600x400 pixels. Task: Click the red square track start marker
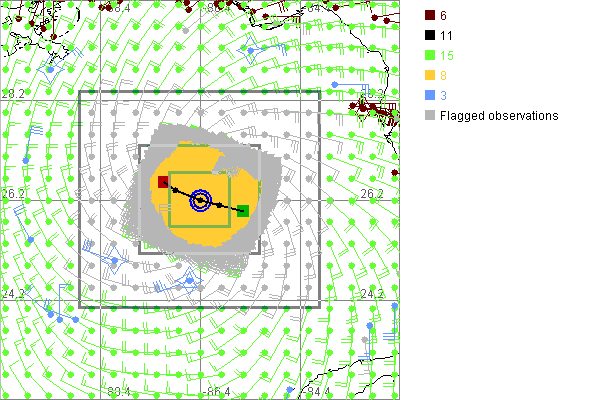point(163,182)
